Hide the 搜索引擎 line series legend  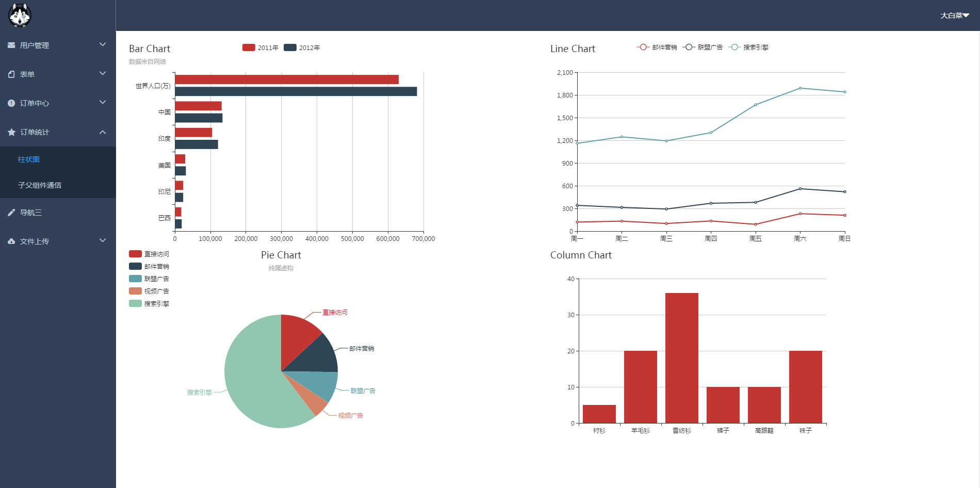[748, 47]
